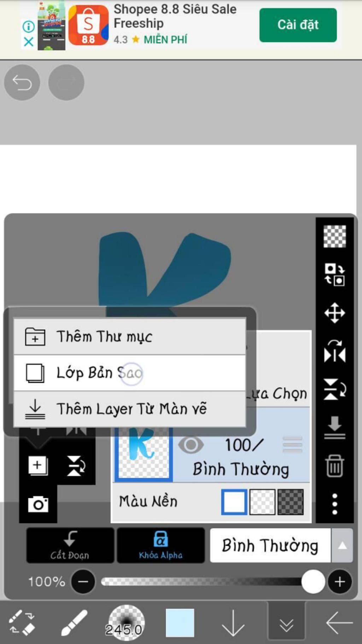Click the Cài đặt install button
This screenshot has width=362, height=644.
298,25
